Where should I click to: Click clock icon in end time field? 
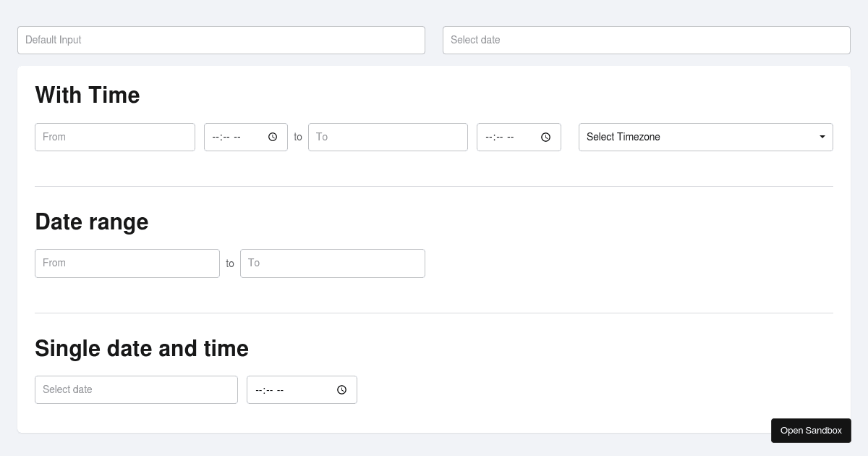pyautogui.click(x=546, y=137)
